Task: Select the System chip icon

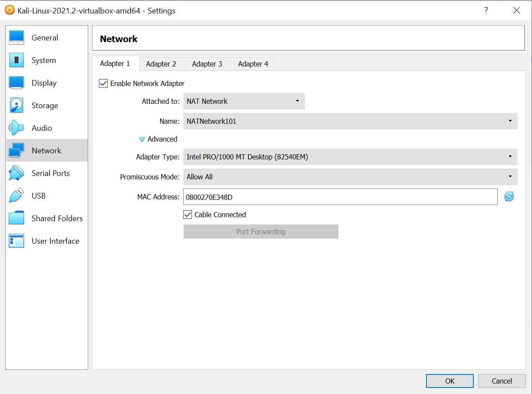Action: [x=17, y=60]
